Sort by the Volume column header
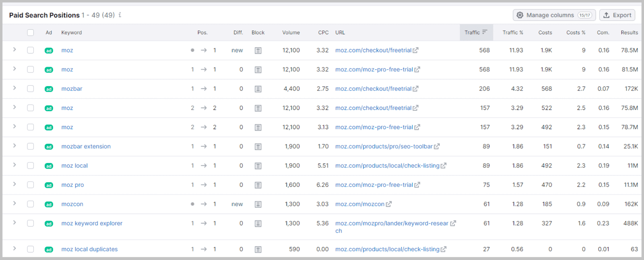The width and height of the screenshot is (644, 260). coord(291,33)
